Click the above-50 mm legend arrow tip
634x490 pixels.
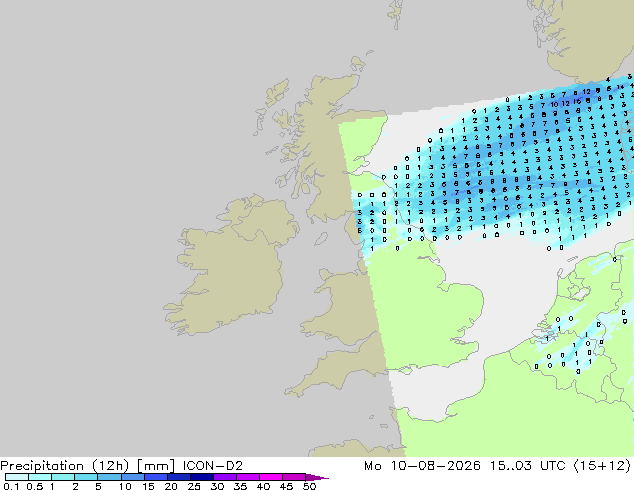pos(317,477)
